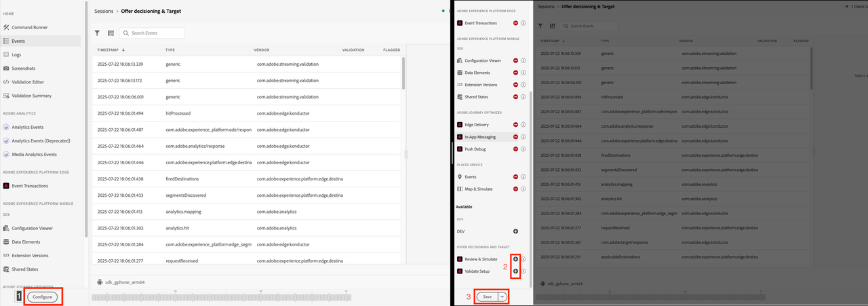Select the Validation Editor code icon
This screenshot has width=868, height=306.
tap(6, 82)
